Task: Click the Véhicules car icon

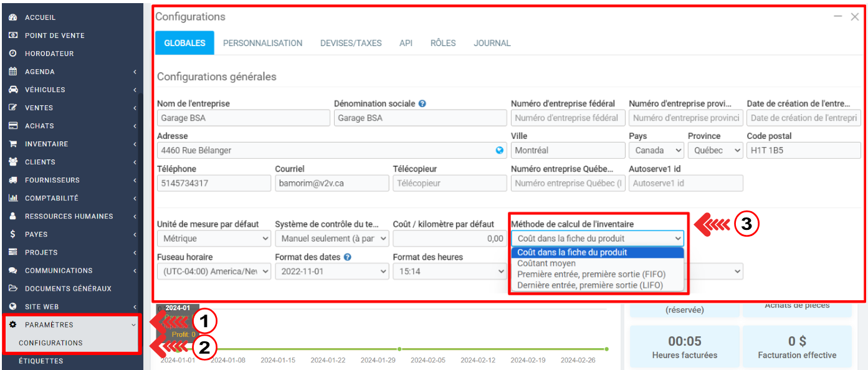Action: [x=12, y=90]
